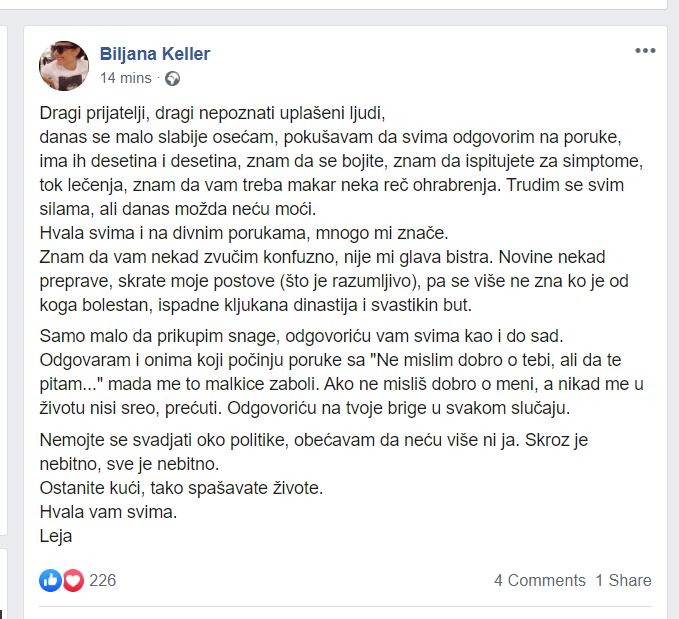The width and height of the screenshot is (679, 619).
Task: Show the 226 reactions list
Action: pyautogui.click(x=103, y=580)
